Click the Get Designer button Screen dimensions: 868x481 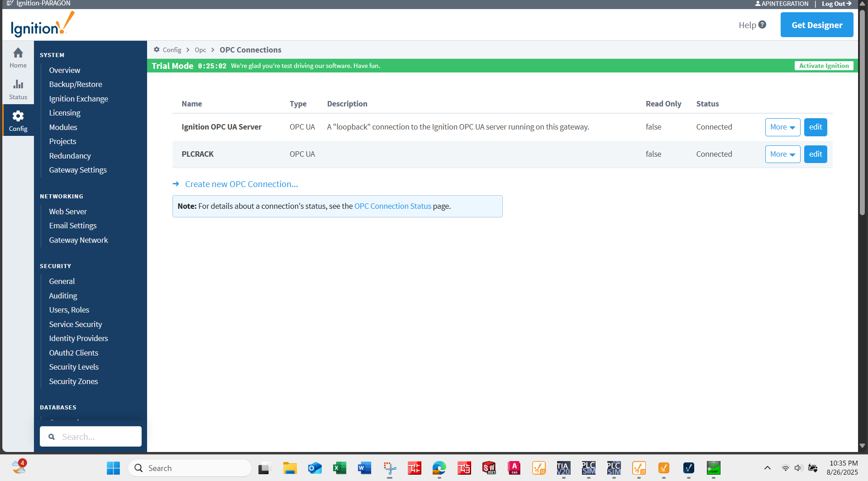(x=817, y=25)
